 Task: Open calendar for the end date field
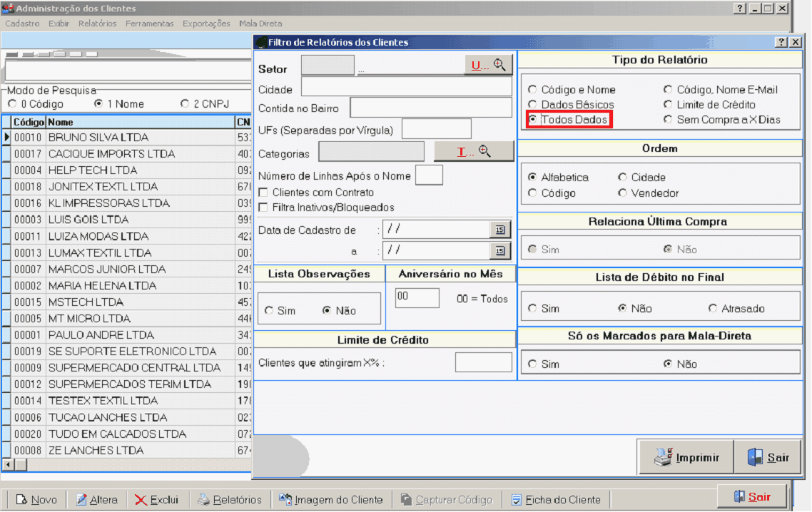pyautogui.click(x=499, y=250)
